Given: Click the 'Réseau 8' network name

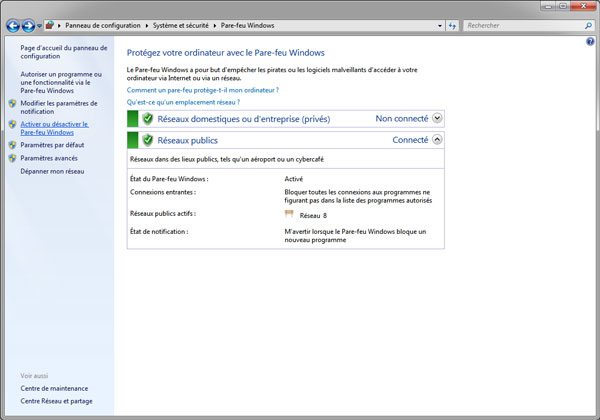Looking at the screenshot, I should click(313, 216).
